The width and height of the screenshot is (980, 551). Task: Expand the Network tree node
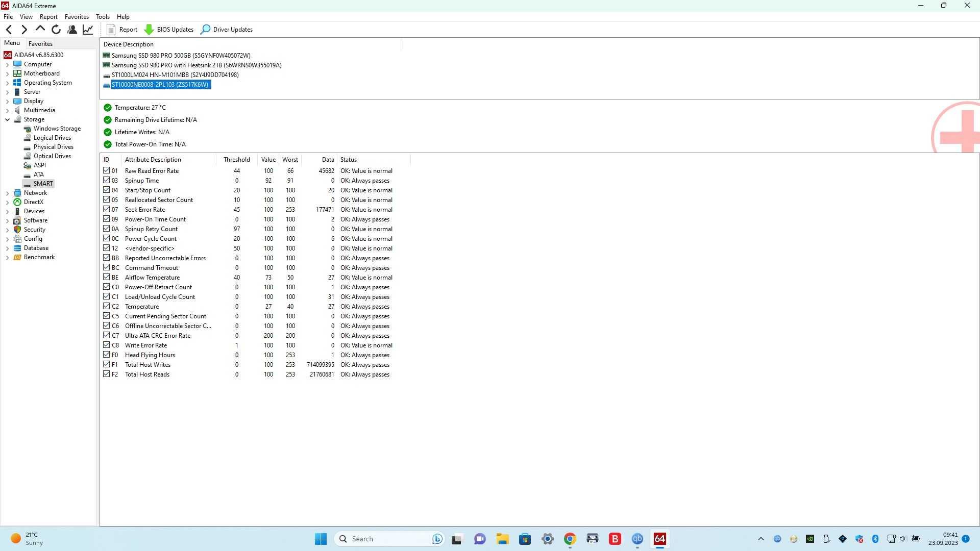pos(7,193)
